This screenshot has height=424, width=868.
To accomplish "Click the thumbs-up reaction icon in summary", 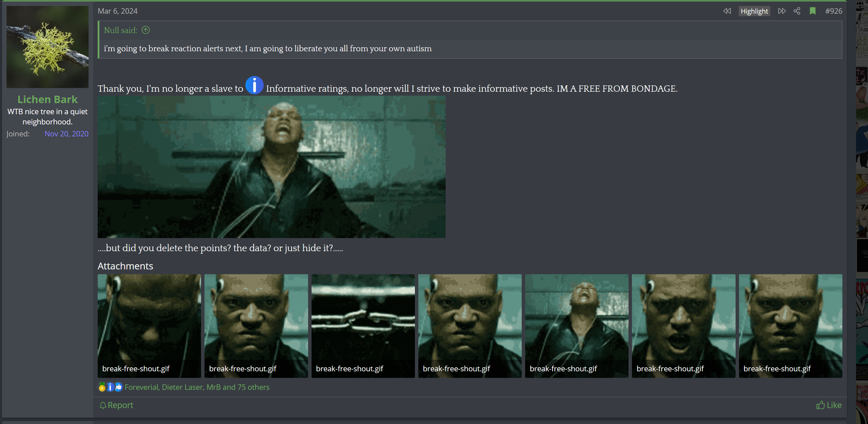I will [x=118, y=387].
